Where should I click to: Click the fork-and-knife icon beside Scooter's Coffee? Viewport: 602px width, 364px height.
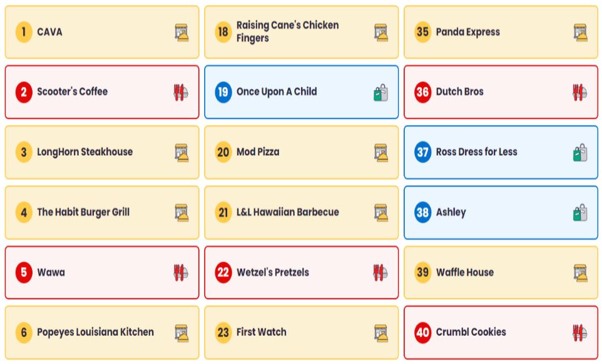[x=180, y=93]
